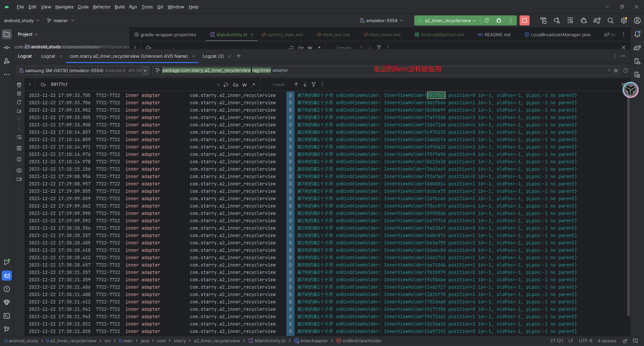Open the emulator-5554 device selector
644x346 pixels.
pyautogui.click(x=382, y=20)
